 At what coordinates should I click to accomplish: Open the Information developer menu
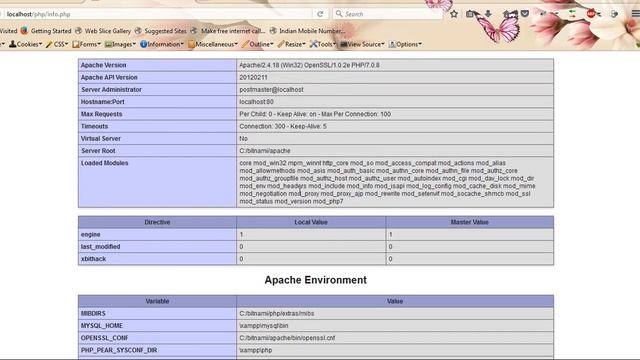[162, 44]
